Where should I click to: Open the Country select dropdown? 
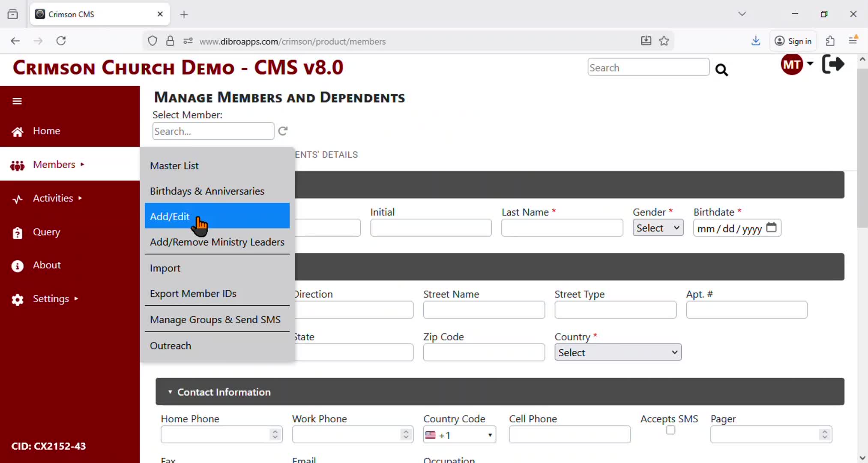[x=617, y=352]
